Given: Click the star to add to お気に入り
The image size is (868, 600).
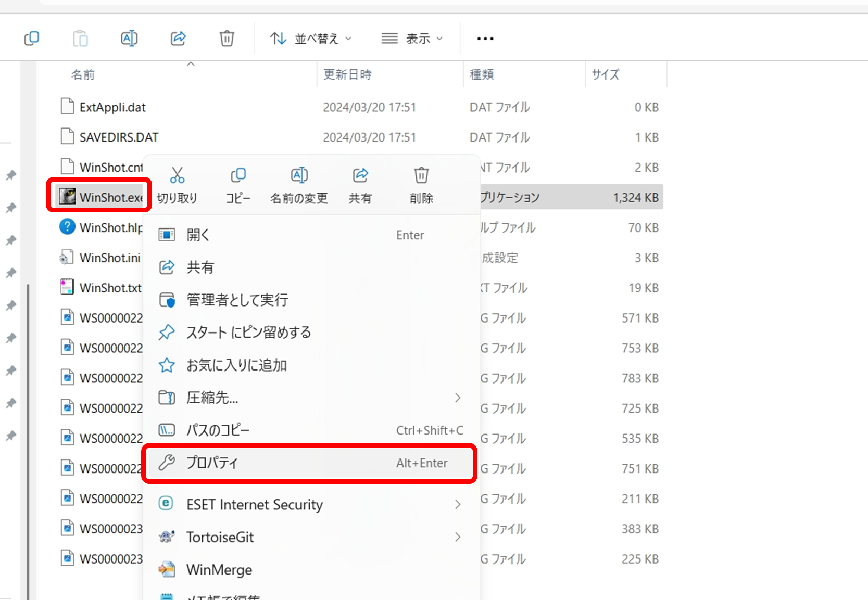Looking at the screenshot, I should coord(167,365).
